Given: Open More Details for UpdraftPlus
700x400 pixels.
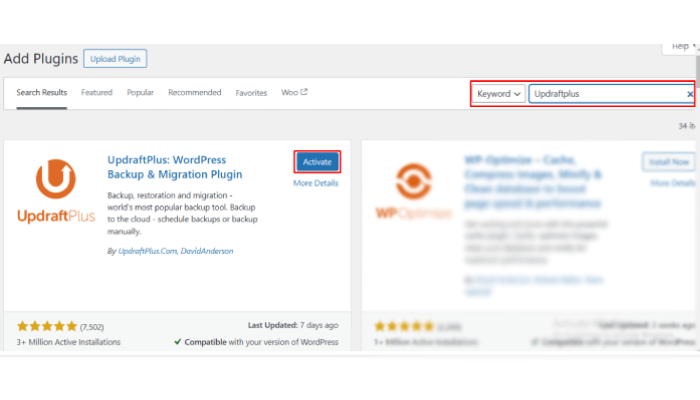Looking at the screenshot, I should (x=316, y=183).
